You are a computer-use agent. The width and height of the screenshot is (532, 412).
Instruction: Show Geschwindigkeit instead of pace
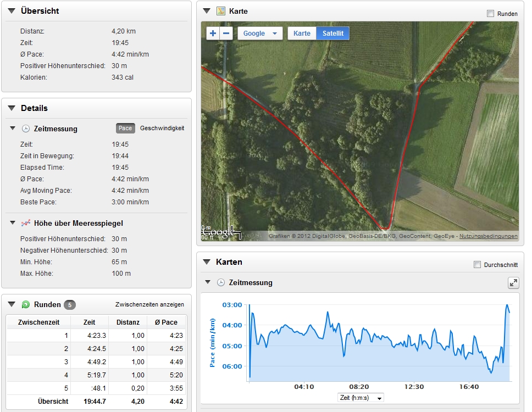point(162,128)
